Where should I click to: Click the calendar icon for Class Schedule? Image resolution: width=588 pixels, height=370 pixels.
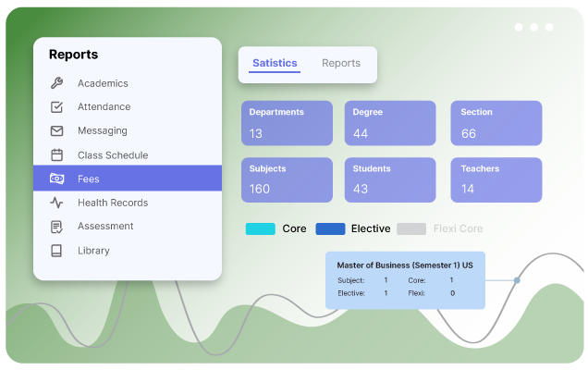[x=57, y=155]
